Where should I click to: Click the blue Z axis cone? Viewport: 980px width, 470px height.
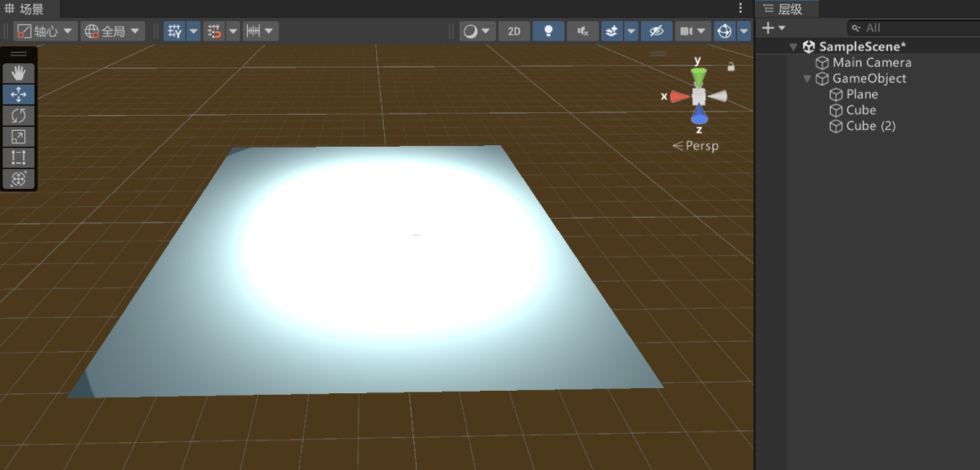point(699,115)
